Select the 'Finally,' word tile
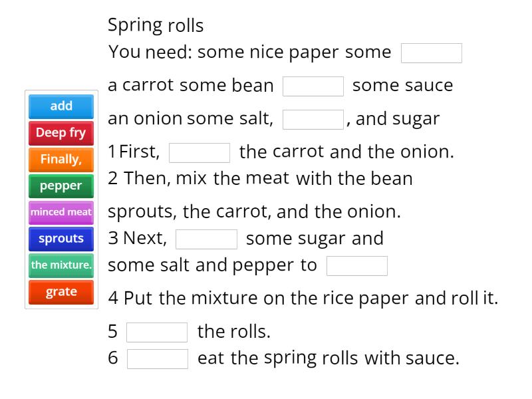The height and width of the screenshot is (399, 532). click(61, 160)
